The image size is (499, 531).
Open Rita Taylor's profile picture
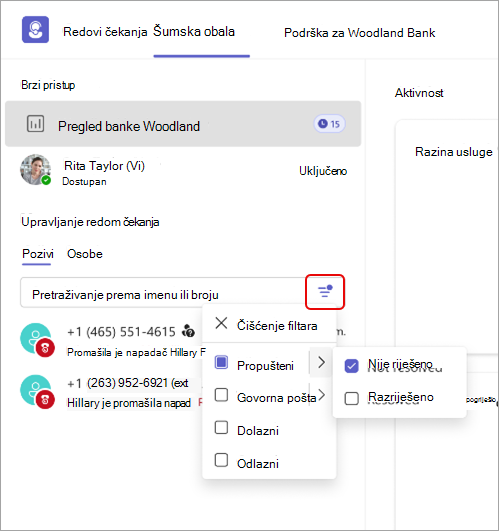pyautogui.click(x=35, y=169)
